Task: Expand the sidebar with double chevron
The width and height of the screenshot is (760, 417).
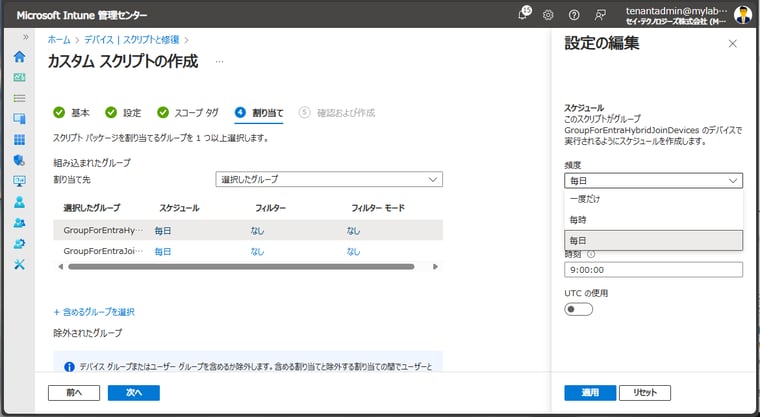Action: click(x=26, y=37)
